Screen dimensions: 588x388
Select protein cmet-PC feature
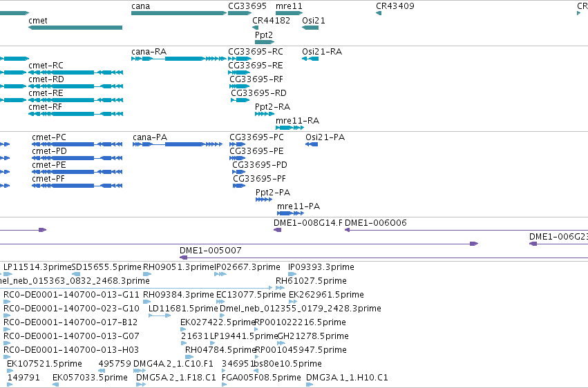[77, 144]
